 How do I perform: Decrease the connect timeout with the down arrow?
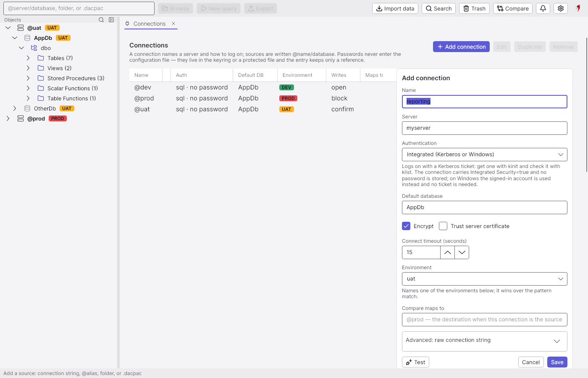tap(462, 252)
